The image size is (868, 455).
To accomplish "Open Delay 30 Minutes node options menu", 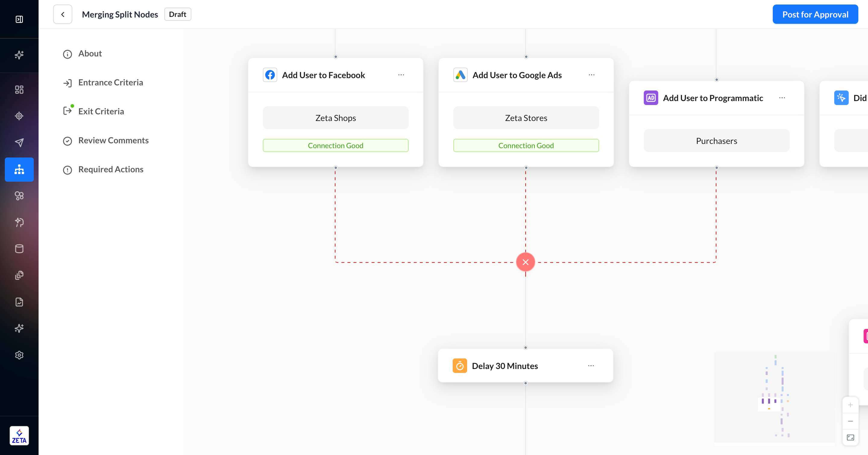I will (x=591, y=366).
